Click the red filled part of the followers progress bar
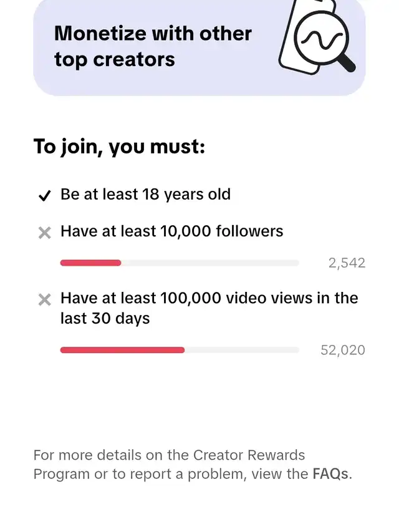Image resolution: width=399 pixels, height=532 pixels. 90,263
